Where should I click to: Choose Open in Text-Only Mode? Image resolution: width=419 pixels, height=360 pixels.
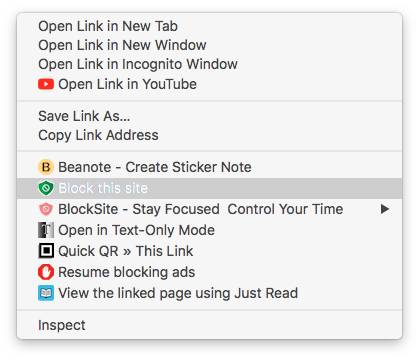(x=209, y=230)
